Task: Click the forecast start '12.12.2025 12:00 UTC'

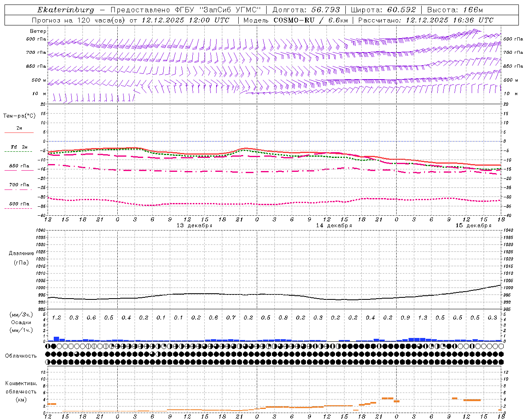Action: click(185, 20)
